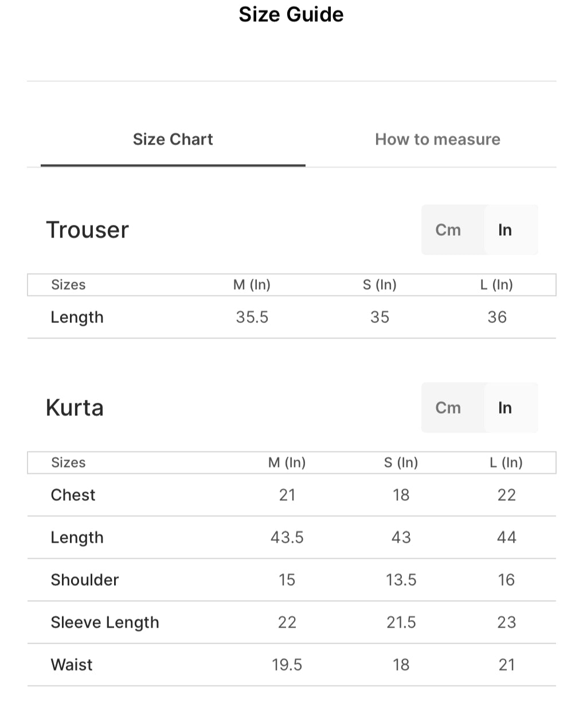Switch Trouser units to Cm
This screenshot has height=728, width=583.
(448, 230)
